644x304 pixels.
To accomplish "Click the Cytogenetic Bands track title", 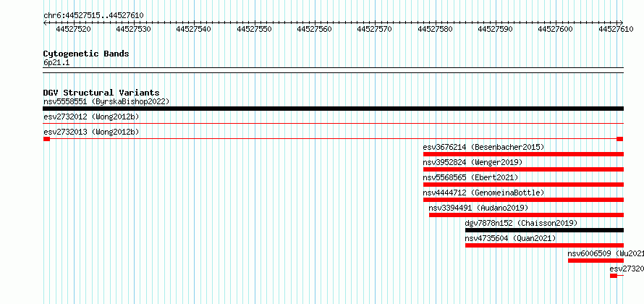I will tap(86, 54).
